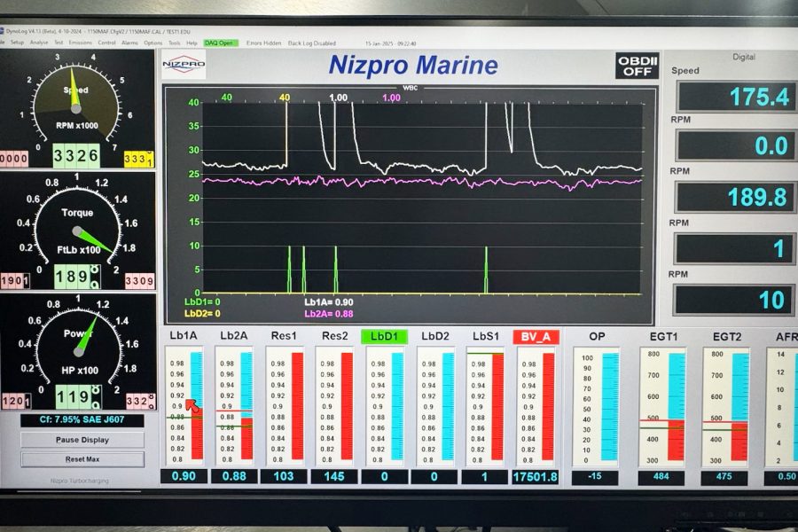Image resolution: width=798 pixels, height=532 pixels.
Task: Toggle the OBDII OFF button
Action: point(638,66)
